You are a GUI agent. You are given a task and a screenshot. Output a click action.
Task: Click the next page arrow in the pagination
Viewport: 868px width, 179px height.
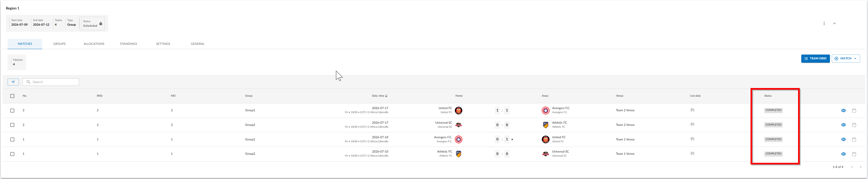(860, 167)
